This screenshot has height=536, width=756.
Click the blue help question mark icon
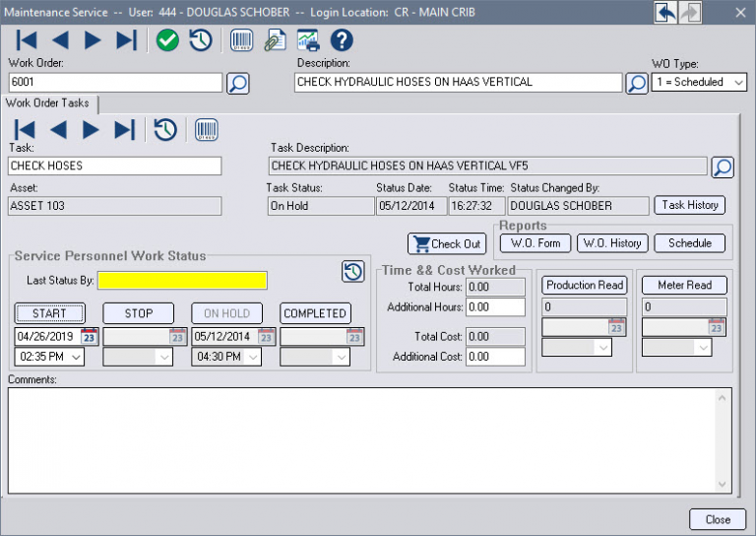click(x=342, y=40)
